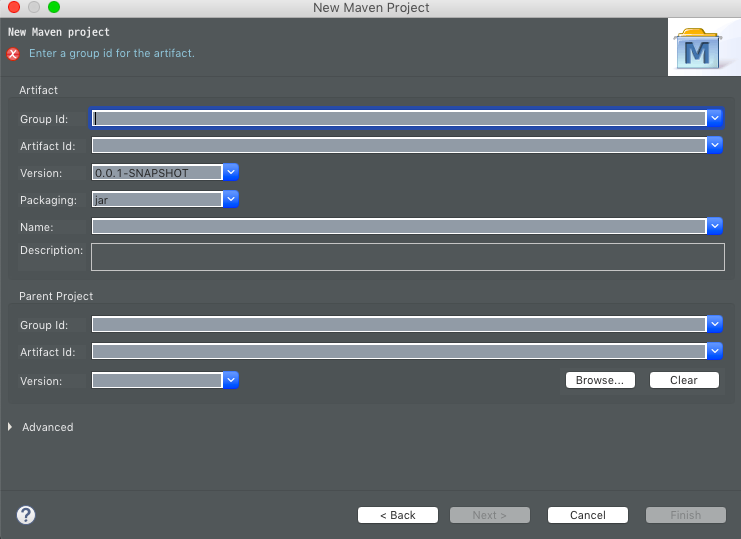741x539 pixels.
Task: Open Artifact Group Id dropdown arrow
Action: pyautogui.click(x=715, y=118)
